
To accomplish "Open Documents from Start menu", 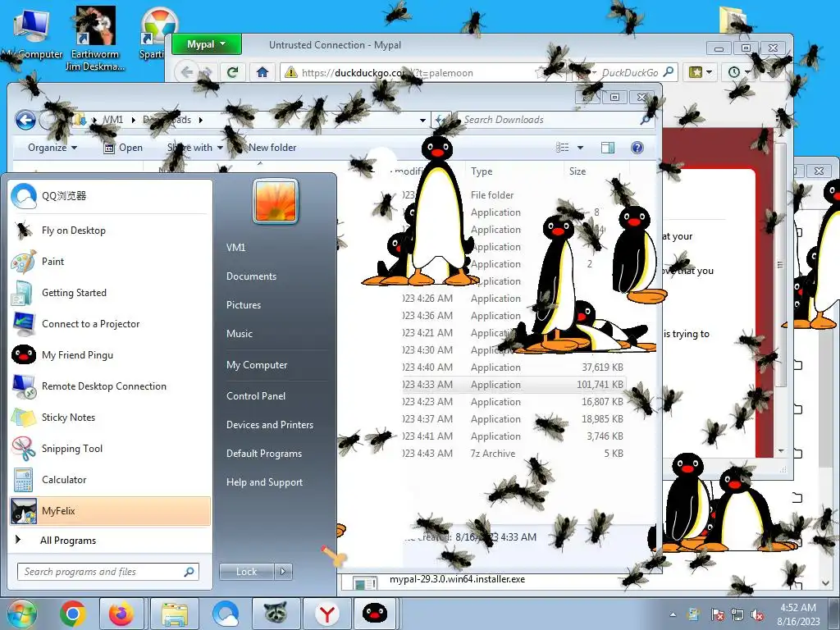I will pos(251,276).
